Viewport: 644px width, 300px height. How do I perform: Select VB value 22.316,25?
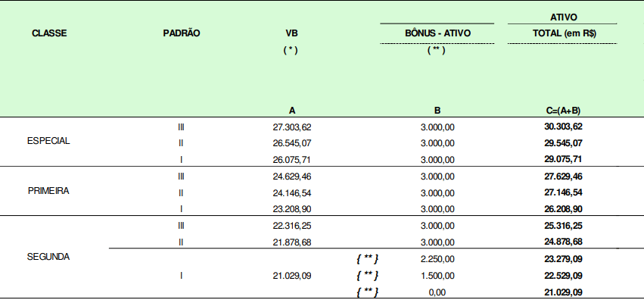point(292,226)
